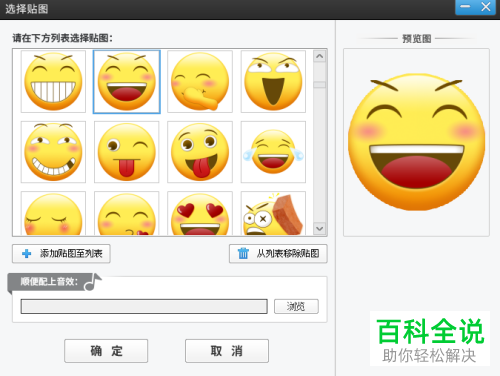Select the blowing-a-kiss emoji sticker
The height and width of the screenshot is (376, 500).
click(x=127, y=213)
